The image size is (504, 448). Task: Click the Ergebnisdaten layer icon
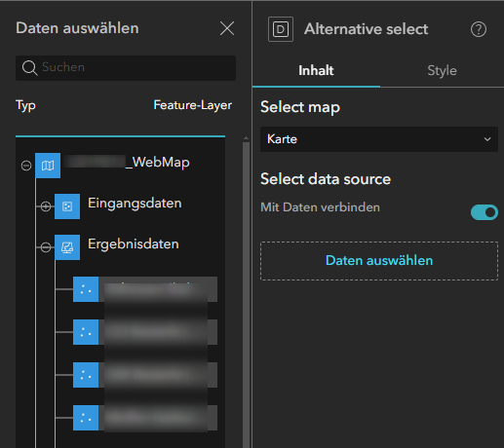point(67,247)
